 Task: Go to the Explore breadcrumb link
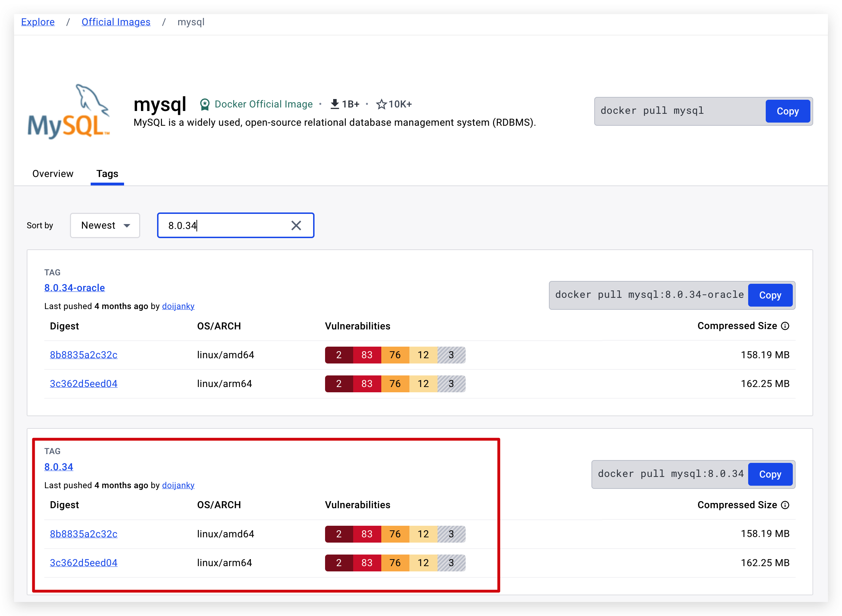click(x=38, y=22)
